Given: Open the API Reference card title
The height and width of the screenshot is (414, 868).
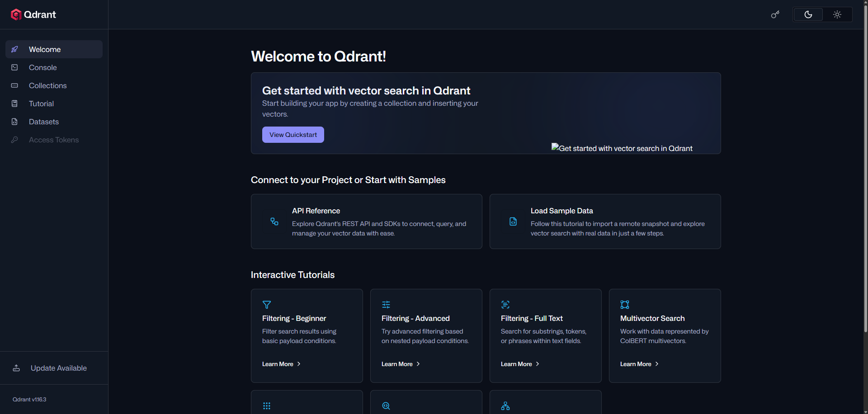Looking at the screenshot, I should (316, 211).
